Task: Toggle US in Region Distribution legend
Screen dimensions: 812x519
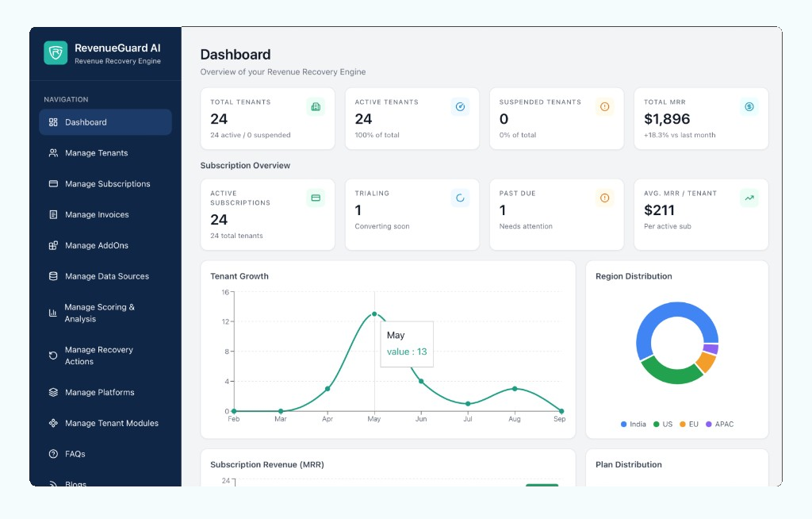Action: click(x=663, y=424)
